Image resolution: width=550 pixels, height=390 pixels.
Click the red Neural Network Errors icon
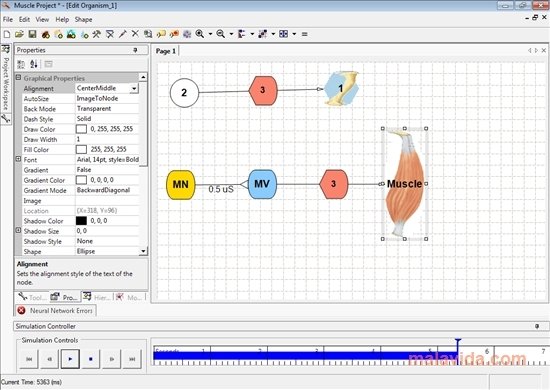tap(21, 310)
